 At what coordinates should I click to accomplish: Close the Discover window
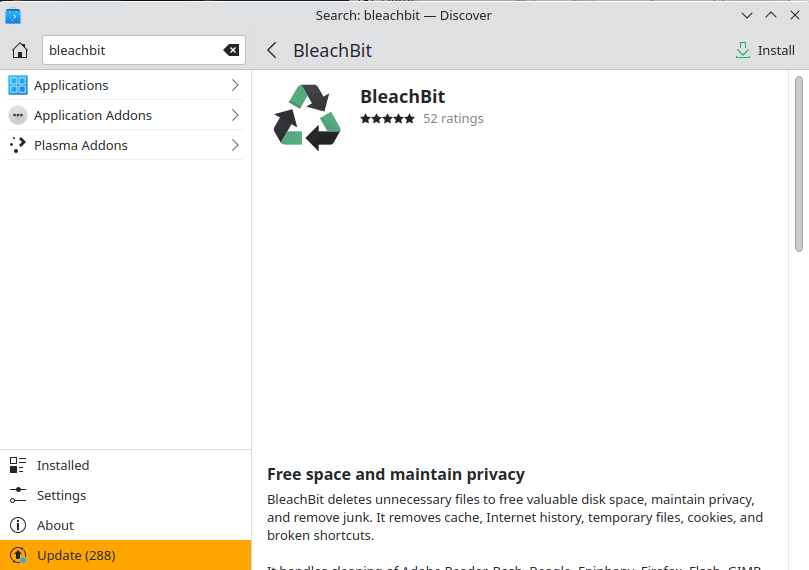(x=795, y=15)
